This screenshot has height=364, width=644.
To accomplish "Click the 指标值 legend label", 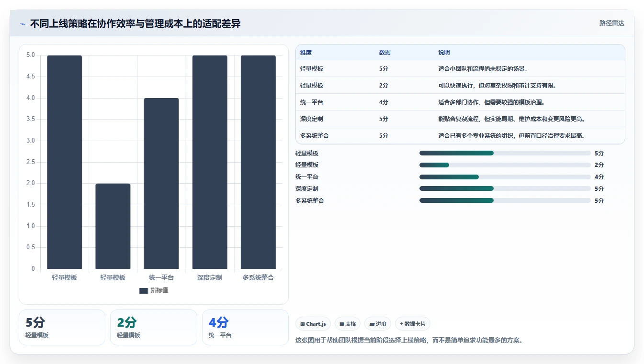I will click(159, 290).
